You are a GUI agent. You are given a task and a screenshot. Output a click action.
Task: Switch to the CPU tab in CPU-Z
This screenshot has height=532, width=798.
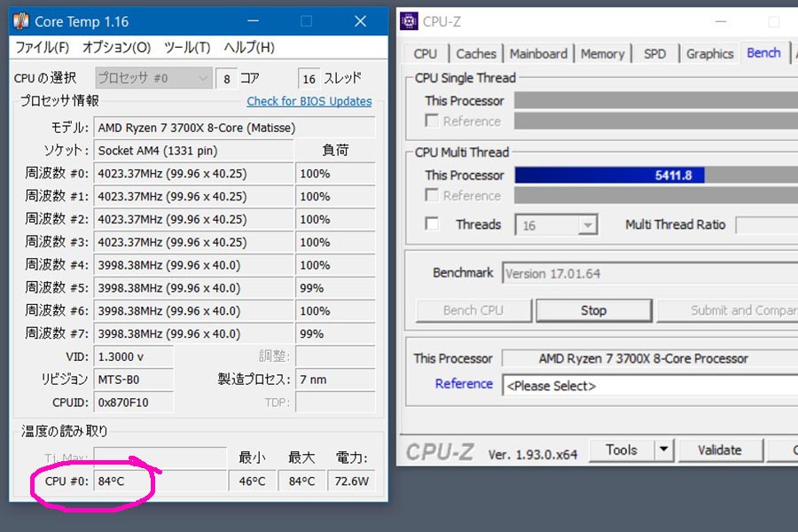[x=426, y=53]
